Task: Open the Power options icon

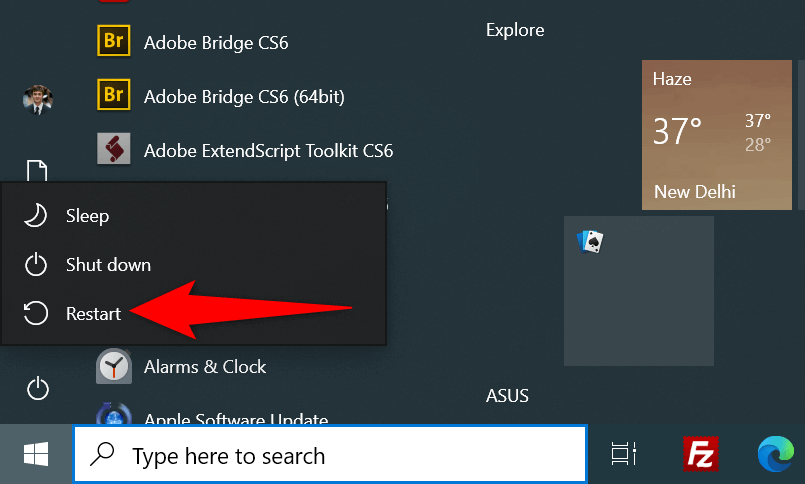Action: click(37, 388)
